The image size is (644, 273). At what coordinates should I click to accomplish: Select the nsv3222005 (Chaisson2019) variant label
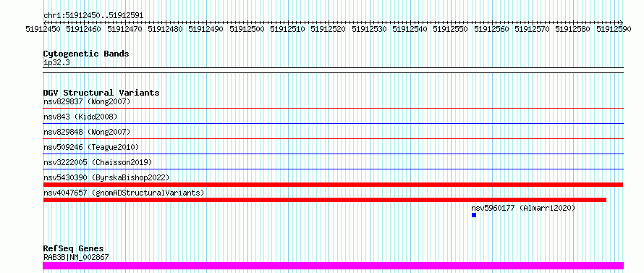[x=98, y=162]
